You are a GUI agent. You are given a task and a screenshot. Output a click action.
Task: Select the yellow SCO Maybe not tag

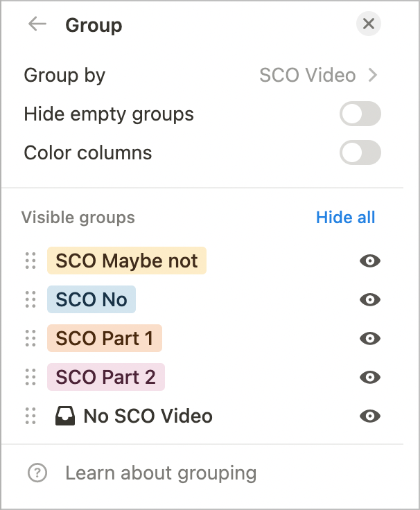click(127, 261)
